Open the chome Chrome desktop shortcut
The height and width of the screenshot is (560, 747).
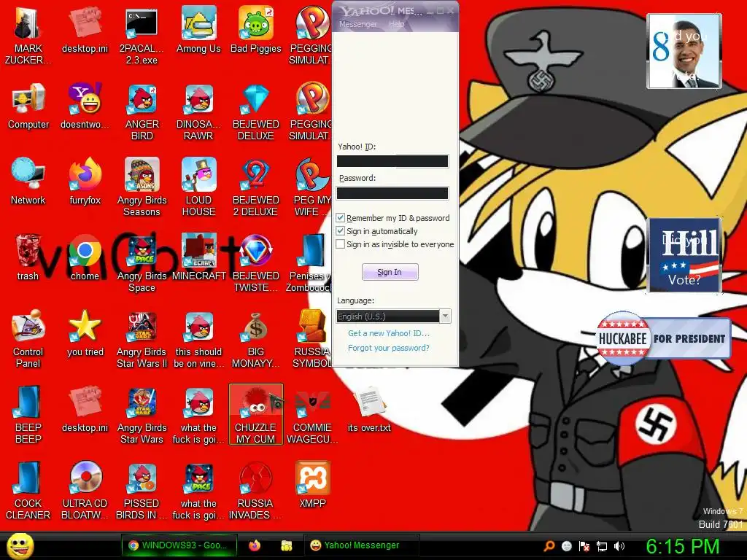(x=85, y=256)
